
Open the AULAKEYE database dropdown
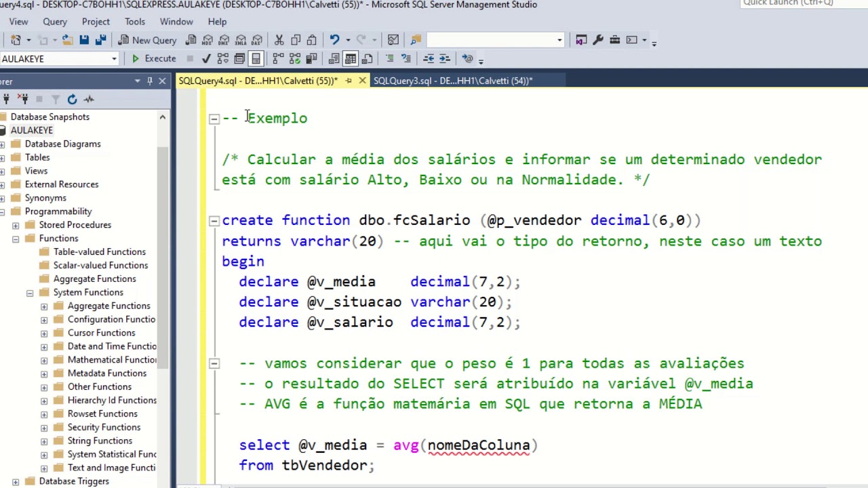tap(114, 59)
